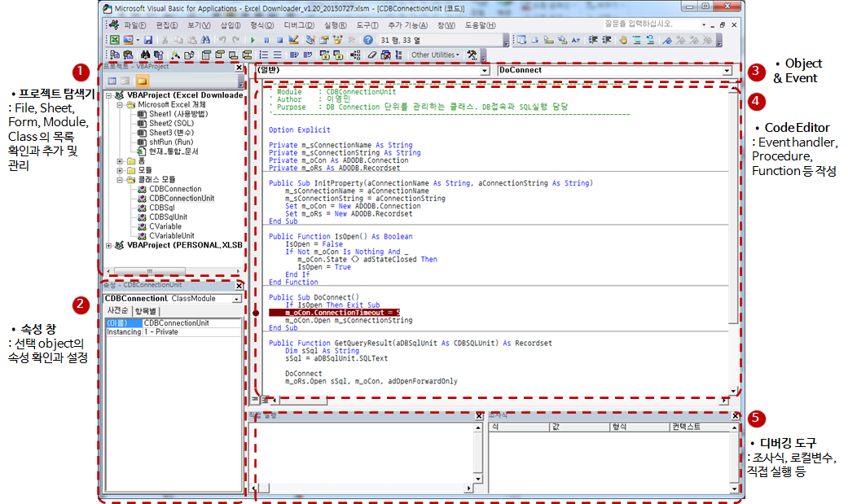The image size is (848, 504).
Task: Click the Comment Block icon
Action: [637, 40]
